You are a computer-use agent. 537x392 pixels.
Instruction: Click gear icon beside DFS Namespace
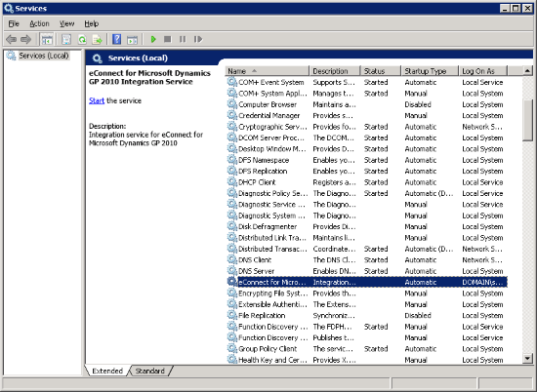232,159
